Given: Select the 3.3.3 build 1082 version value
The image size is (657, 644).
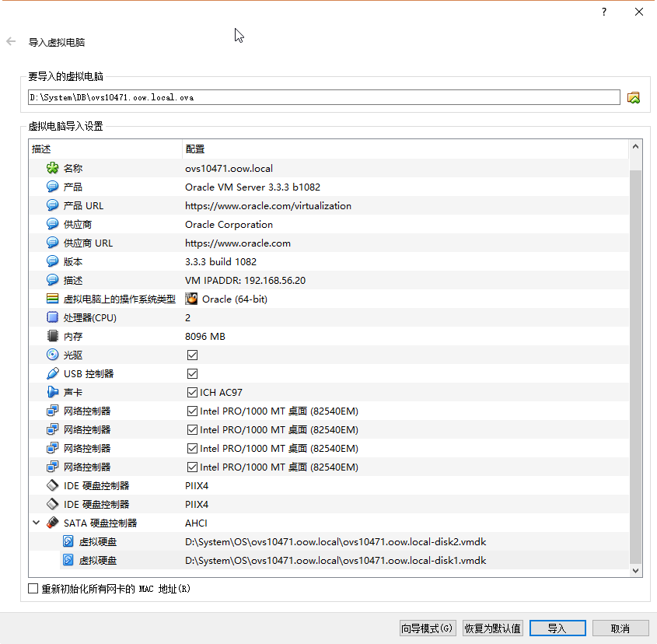Looking at the screenshot, I should coord(221,261).
